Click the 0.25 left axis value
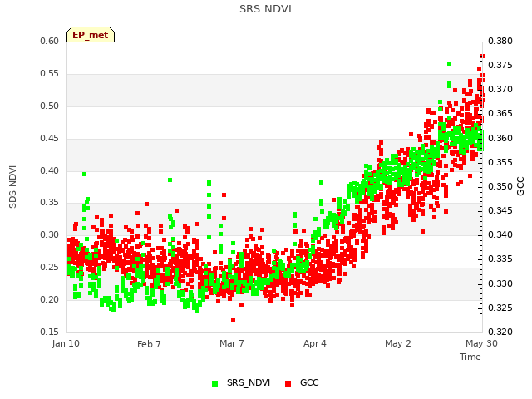This screenshot has height=399, width=532. point(50,268)
